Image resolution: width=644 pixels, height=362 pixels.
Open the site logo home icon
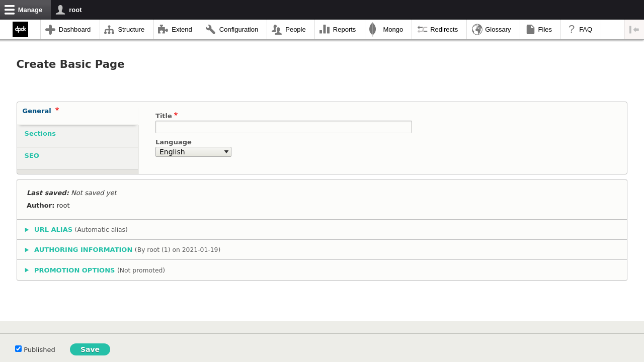pyautogui.click(x=21, y=30)
